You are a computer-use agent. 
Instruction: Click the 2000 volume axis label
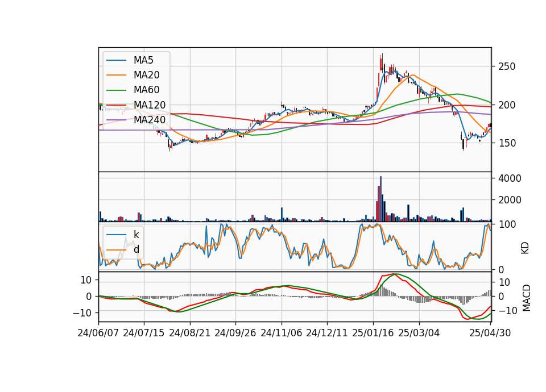coord(510,200)
